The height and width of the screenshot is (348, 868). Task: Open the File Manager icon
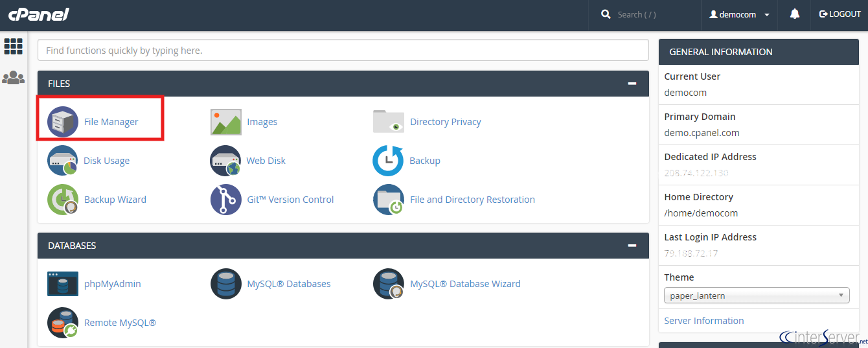point(63,122)
